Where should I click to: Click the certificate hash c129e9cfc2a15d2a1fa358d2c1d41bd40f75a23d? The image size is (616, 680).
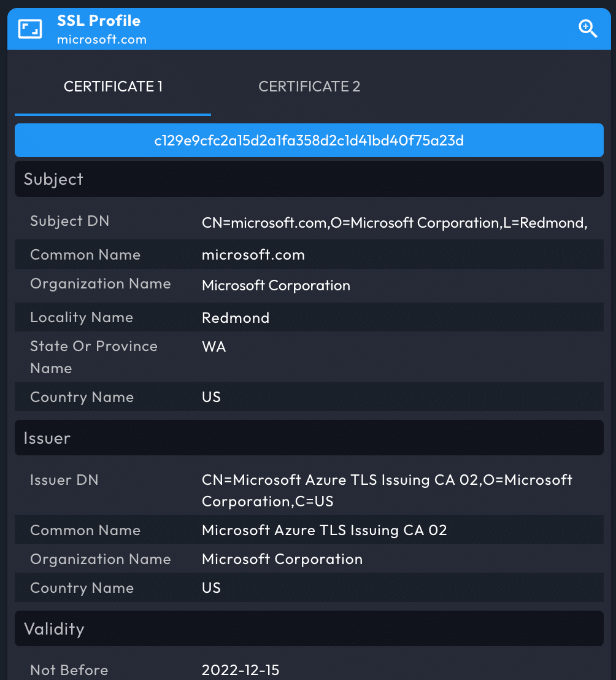(x=309, y=141)
